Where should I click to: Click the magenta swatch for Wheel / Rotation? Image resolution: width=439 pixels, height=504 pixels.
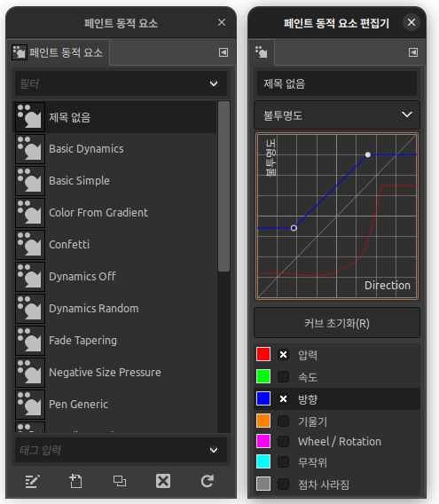263,441
